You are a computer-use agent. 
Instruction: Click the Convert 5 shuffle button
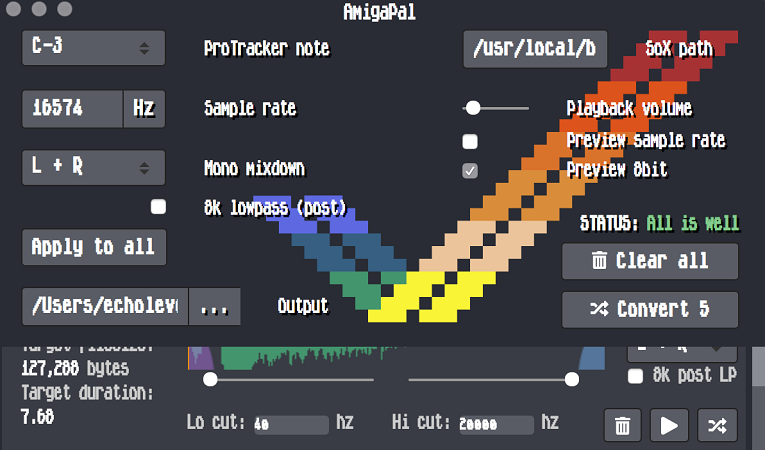coord(650,309)
